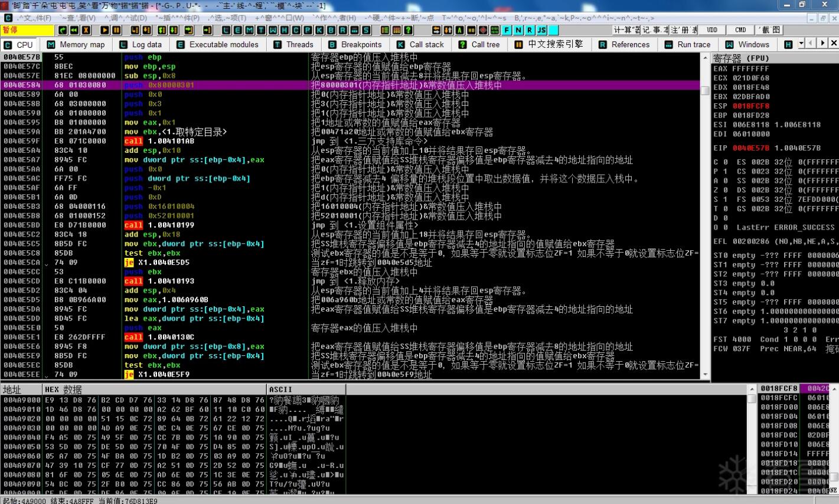Switch to the Executable modules tab
Image resolution: width=839 pixels, height=504 pixels.
click(218, 44)
